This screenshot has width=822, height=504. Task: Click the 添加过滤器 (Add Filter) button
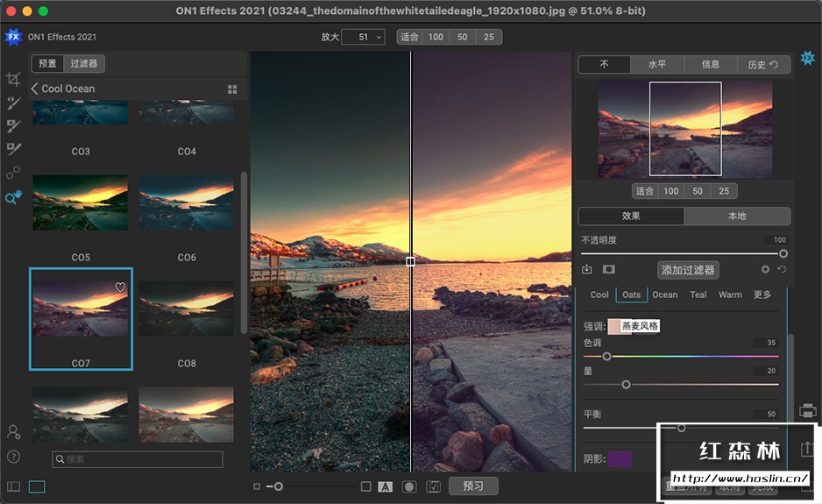click(x=688, y=270)
